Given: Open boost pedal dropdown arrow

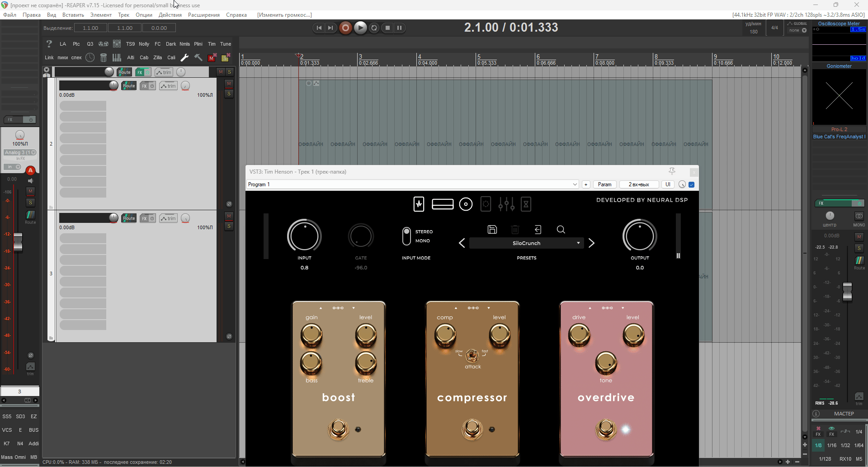Looking at the screenshot, I should pos(354,308).
